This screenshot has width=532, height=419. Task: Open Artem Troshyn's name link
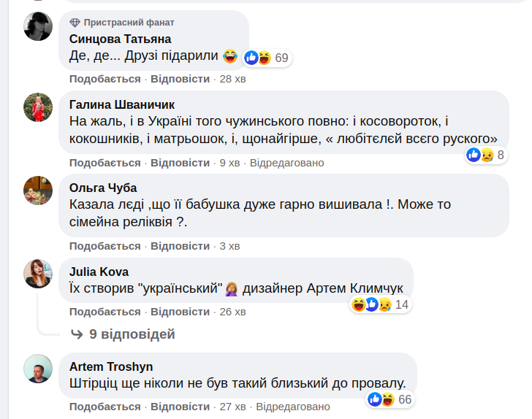click(x=110, y=366)
